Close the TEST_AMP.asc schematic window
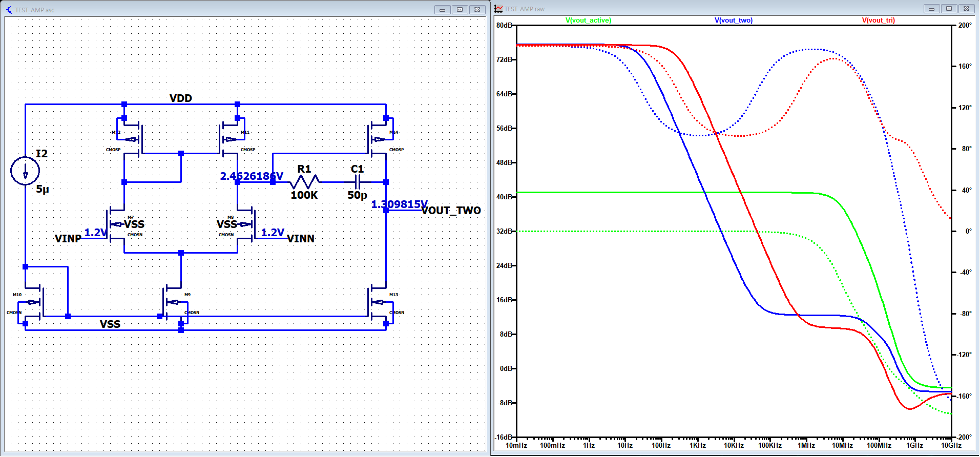This screenshot has width=980, height=457. 477,10
